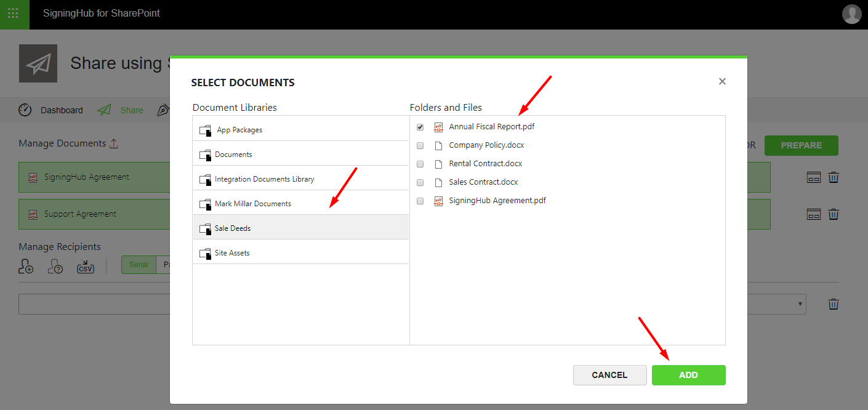Click the add recipient icon
This screenshot has height=410, width=868.
[x=26, y=266]
